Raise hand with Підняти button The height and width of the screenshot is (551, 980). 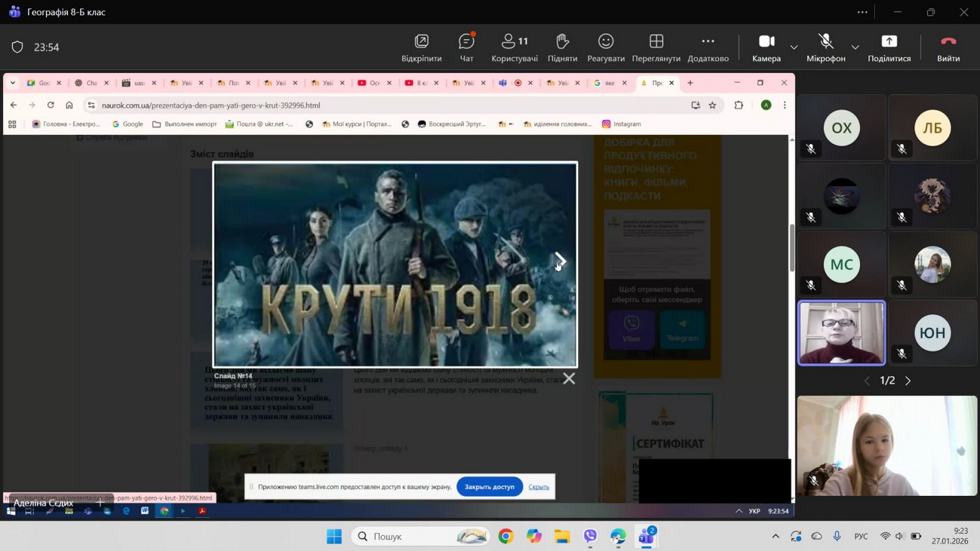pos(562,48)
